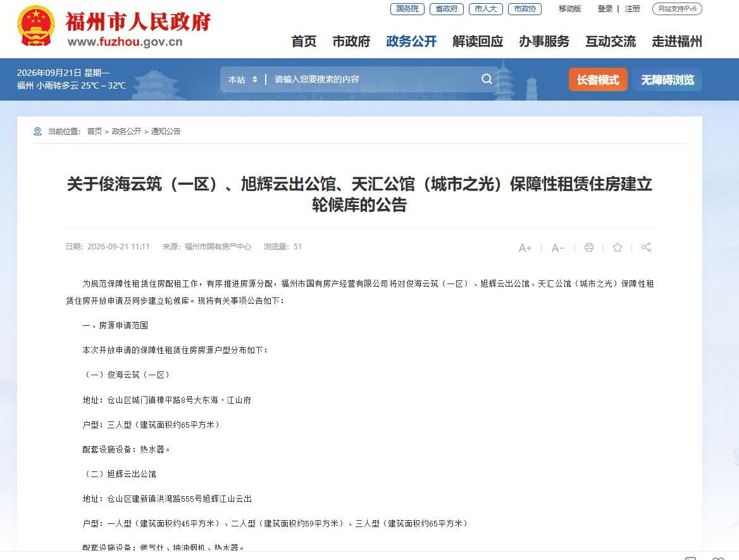Enable 长者模式 elder mode
Screen dimensions: 739x560
[x=598, y=80]
